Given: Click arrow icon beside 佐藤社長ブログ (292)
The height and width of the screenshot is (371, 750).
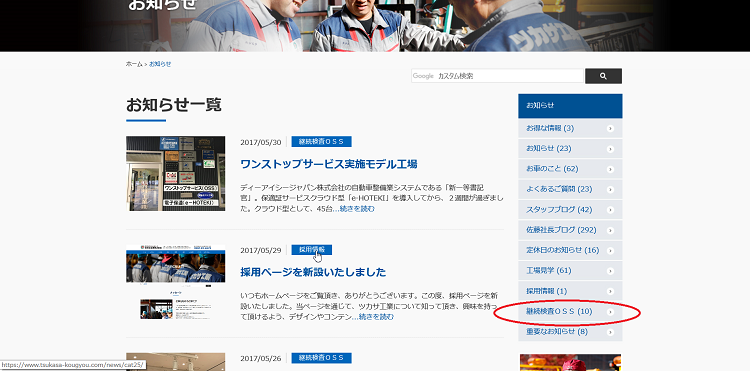Looking at the screenshot, I should pos(610,230).
